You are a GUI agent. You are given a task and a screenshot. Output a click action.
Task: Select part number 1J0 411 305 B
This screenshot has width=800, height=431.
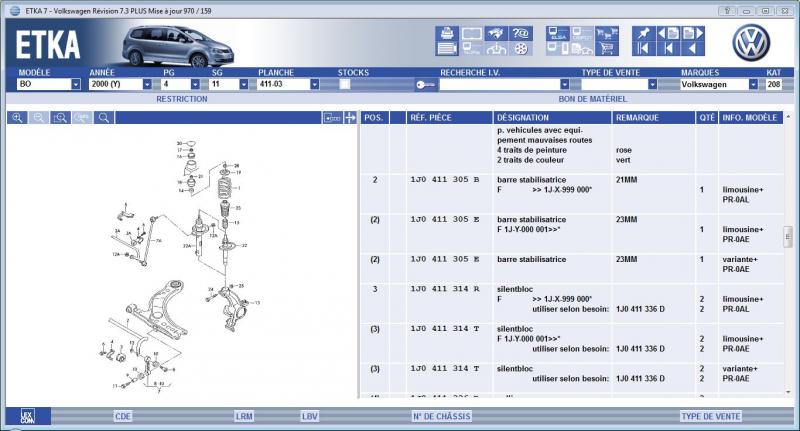coord(445,180)
